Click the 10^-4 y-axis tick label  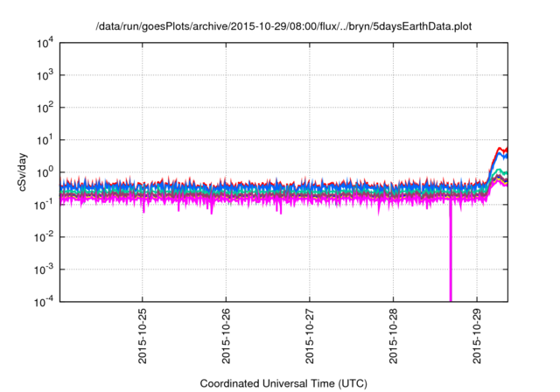[x=44, y=302]
